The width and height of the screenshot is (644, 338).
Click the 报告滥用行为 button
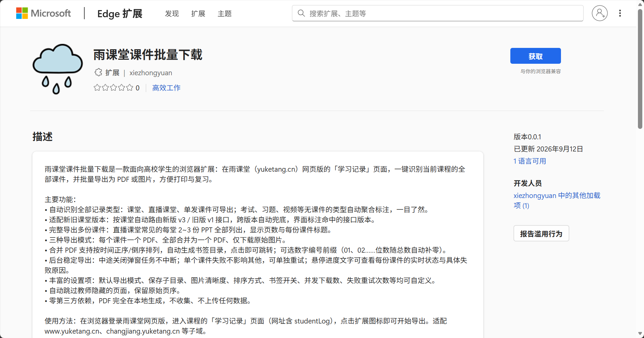click(541, 233)
